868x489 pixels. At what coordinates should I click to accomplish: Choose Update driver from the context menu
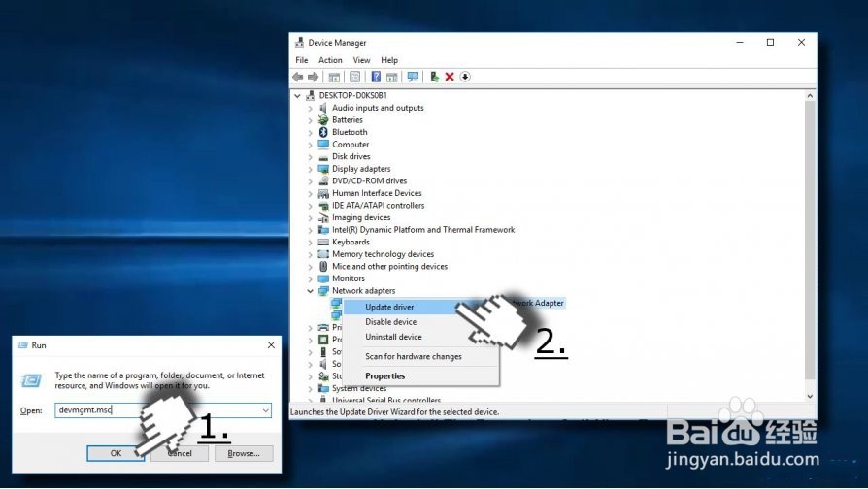420,307
